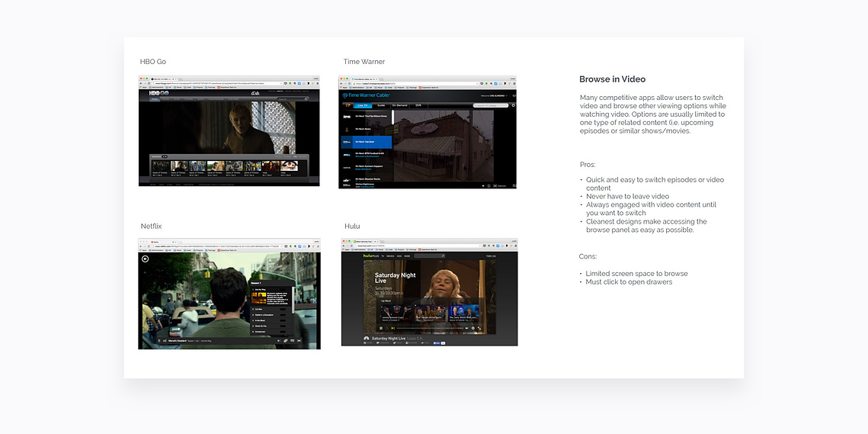Mute Netflix audio using the speaker icon

coord(165,341)
